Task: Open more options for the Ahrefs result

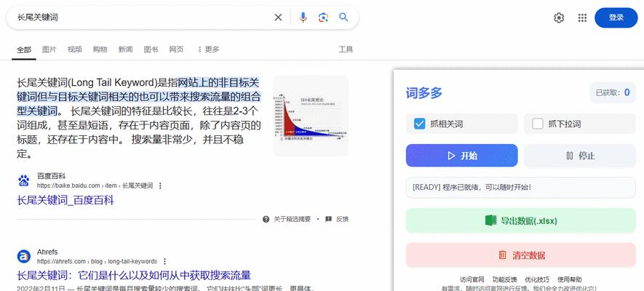Action: [164, 261]
